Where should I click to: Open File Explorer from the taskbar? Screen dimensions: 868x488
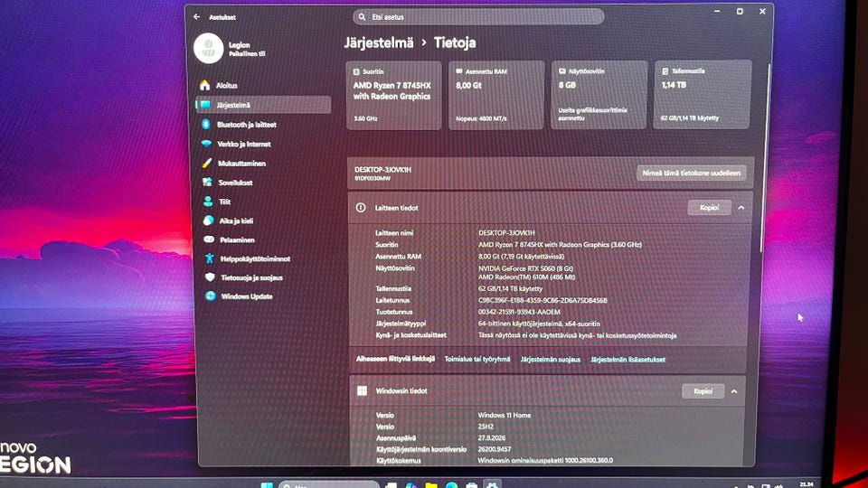point(431,484)
